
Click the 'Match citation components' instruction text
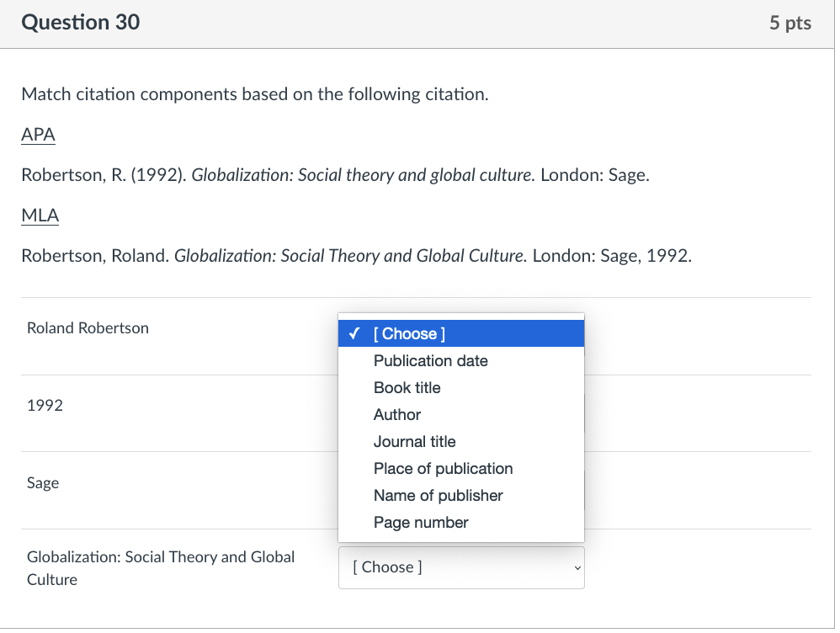coord(254,94)
